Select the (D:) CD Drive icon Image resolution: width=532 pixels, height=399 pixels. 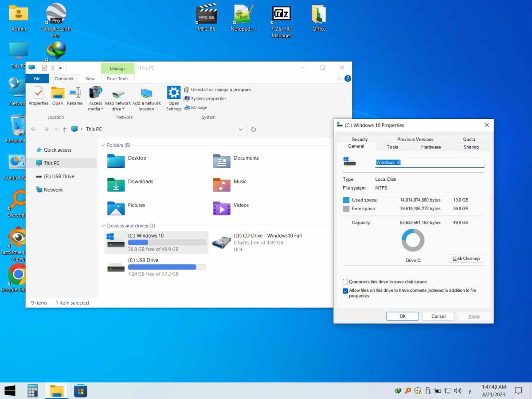click(x=221, y=242)
